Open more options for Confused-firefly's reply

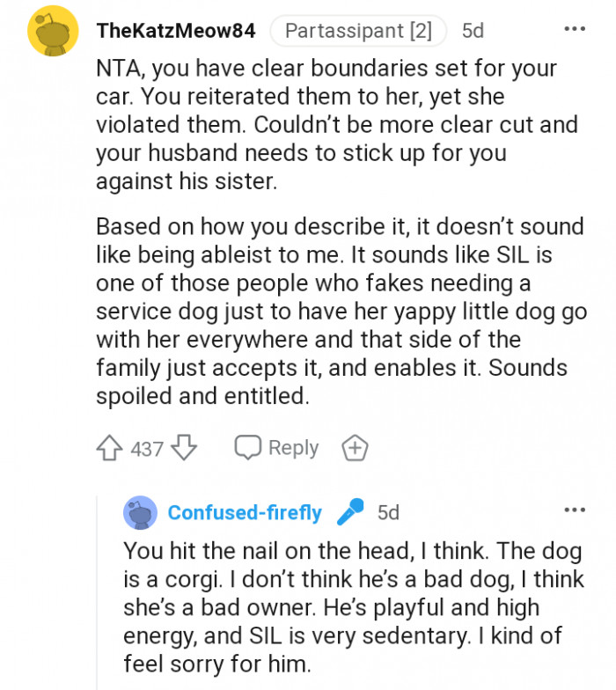coord(574,510)
